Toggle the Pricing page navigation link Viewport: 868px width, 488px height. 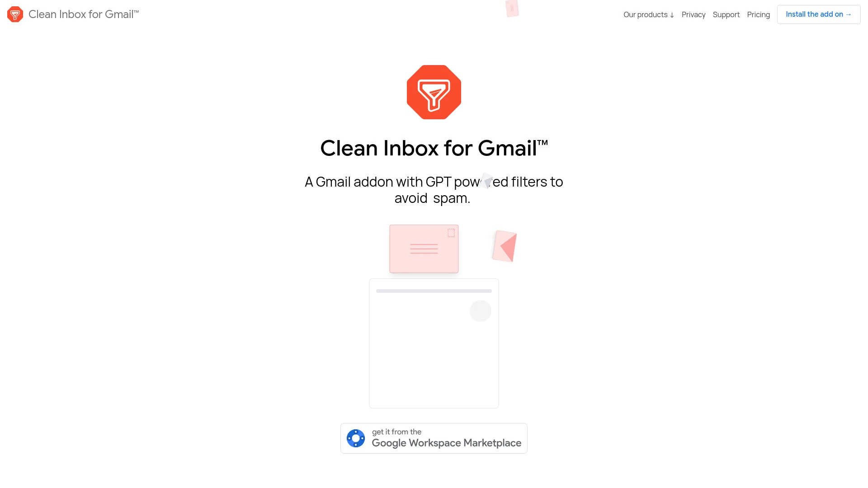point(758,14)
